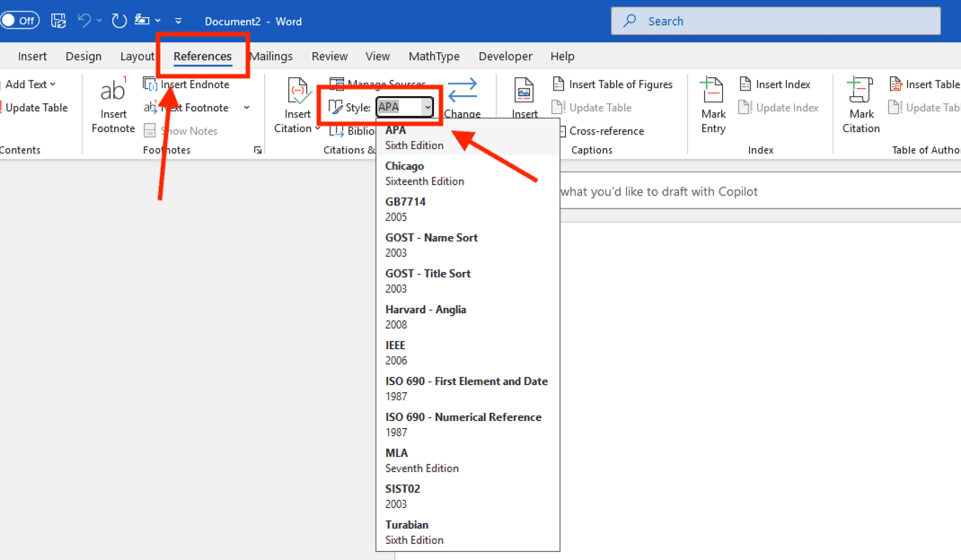Open the Footnotes dialog launcher
The height and width of the screenshot is (560, 961).
[x=258, y=150]
